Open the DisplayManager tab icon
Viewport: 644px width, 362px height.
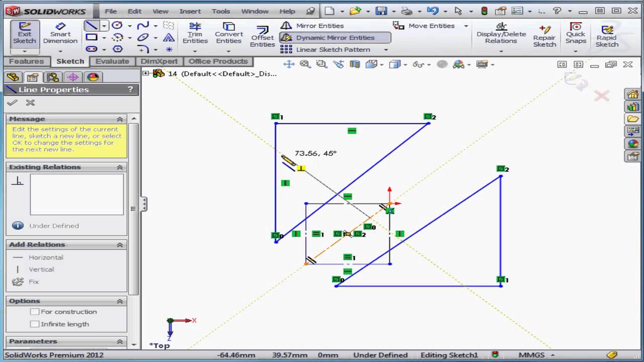pyautogui.click(x=93, y=77)
